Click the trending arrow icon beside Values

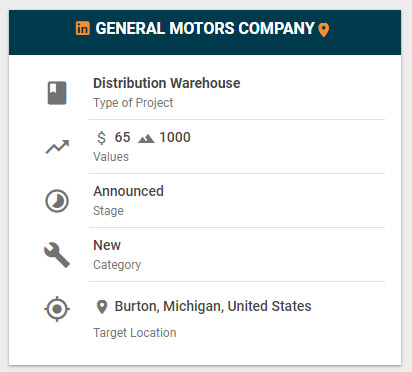coord(57,147)
